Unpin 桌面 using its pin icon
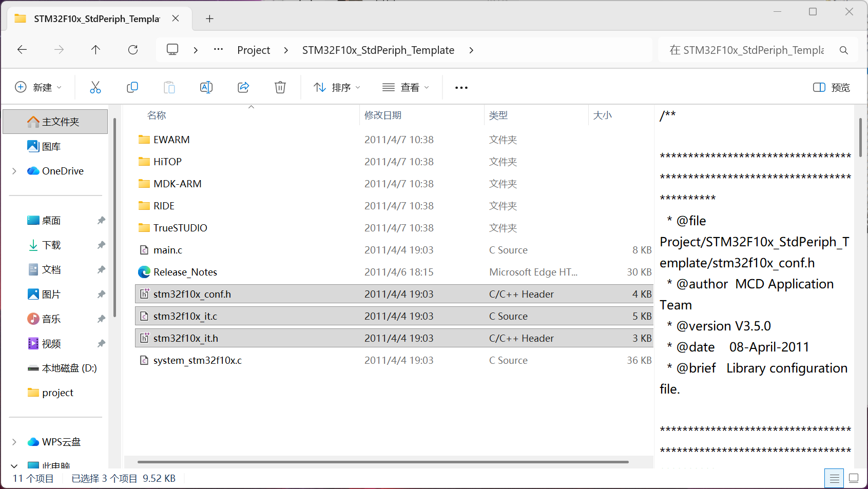Image resolution: width=868 pixels, height=489 pixels. pos(101,220)
